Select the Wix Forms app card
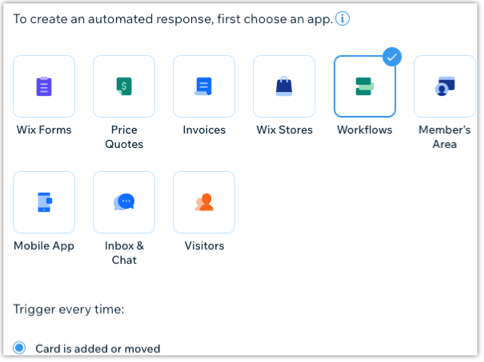484x362 pixels. click(44, 86)
